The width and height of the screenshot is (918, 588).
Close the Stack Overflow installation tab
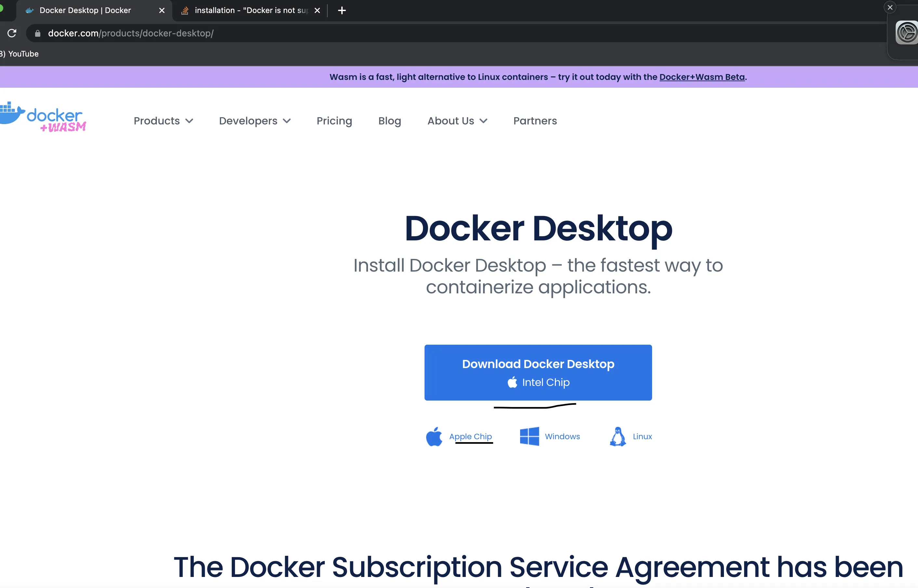coord(317,11)
